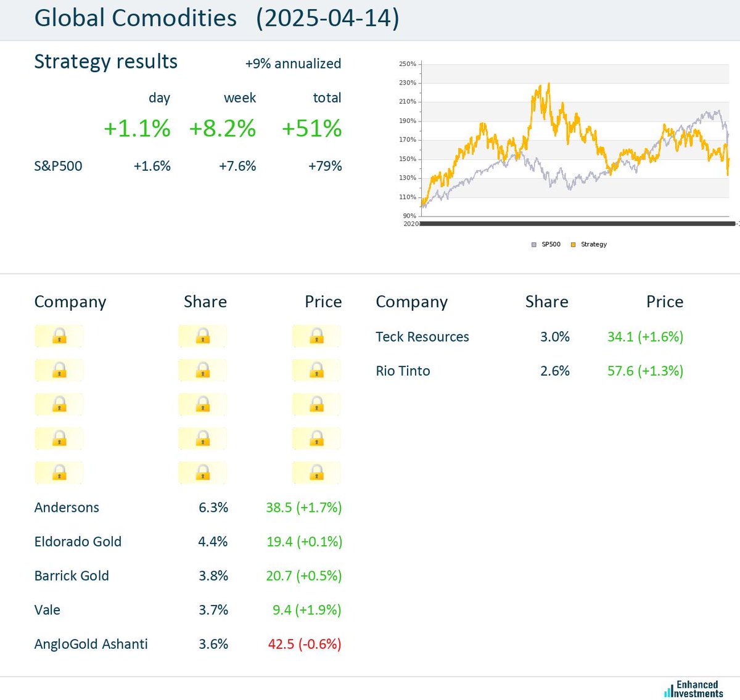740x700 pixels.
Task: Click the first-row Company lock icon
Action: coord(59,336)
